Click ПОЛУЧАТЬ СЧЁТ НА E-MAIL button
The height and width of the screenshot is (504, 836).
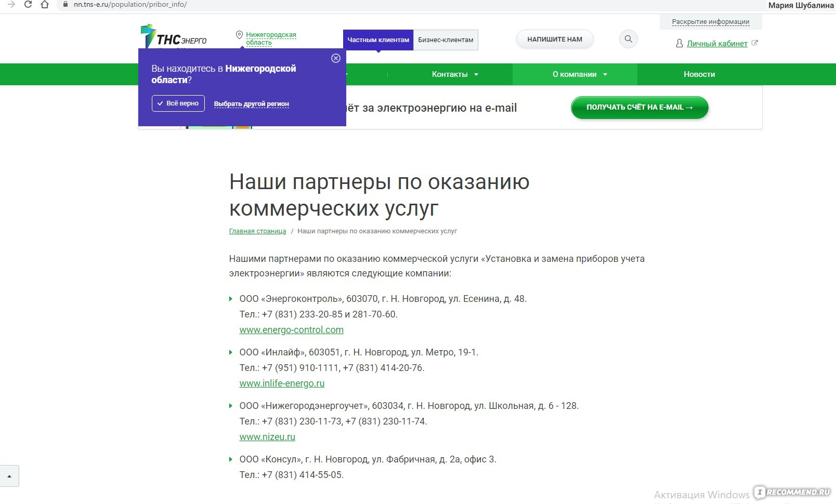coord(639,108)
